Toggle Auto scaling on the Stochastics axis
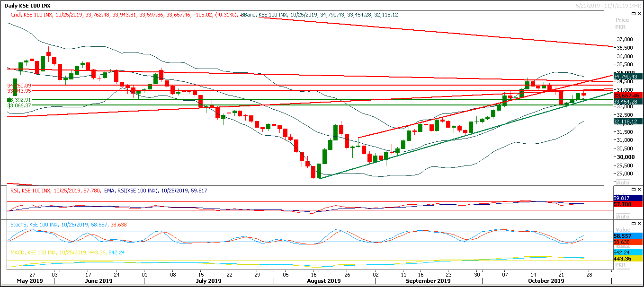 click(x=622, y=245)
